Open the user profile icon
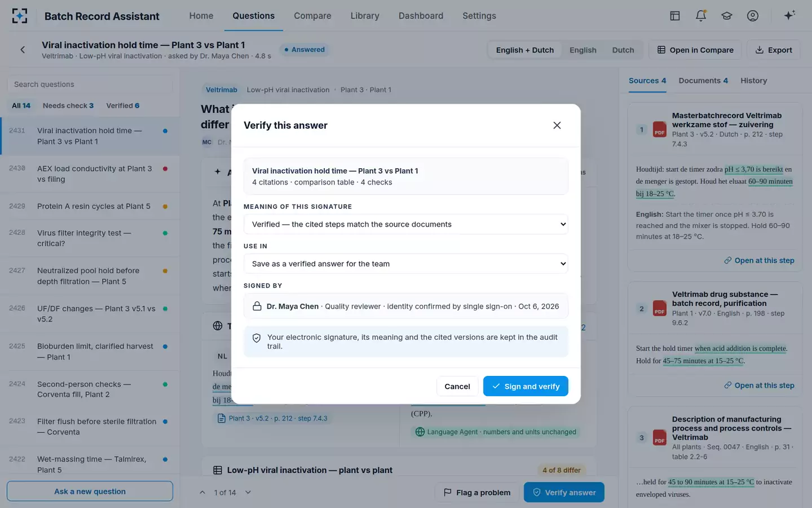Screen dimensions: 812x508 (x=753, y=16)
